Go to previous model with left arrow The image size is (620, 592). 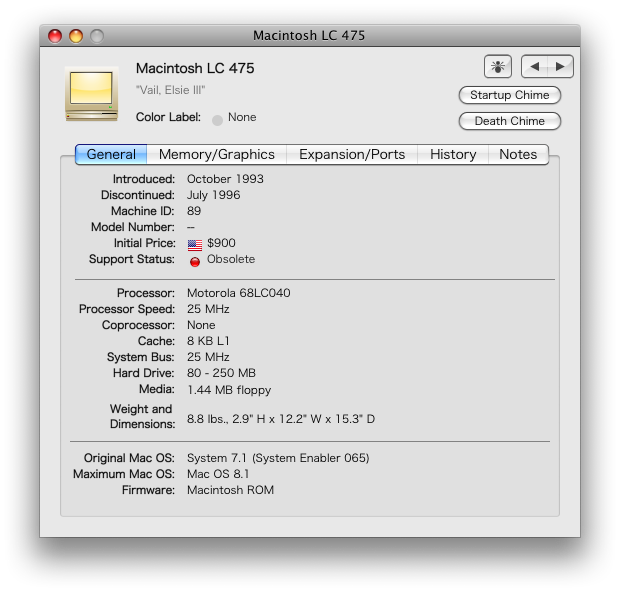[535, 66]
